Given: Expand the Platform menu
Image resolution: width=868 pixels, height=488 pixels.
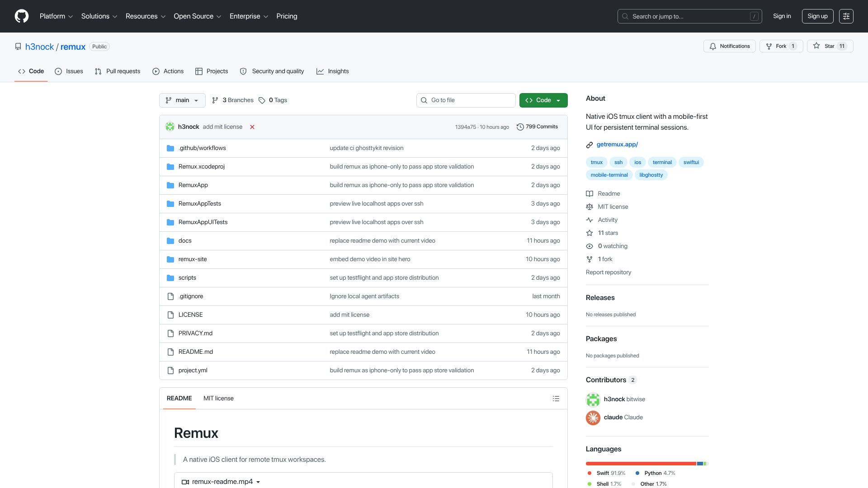Looking at the screenshot, I should coord(56,16).
